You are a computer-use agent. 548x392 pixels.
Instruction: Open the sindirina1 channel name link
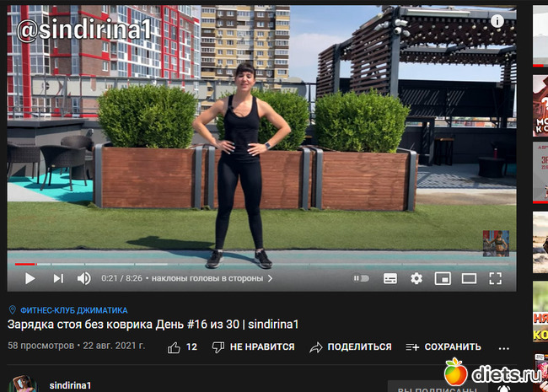pyautogui.click(x=70, y=385)
